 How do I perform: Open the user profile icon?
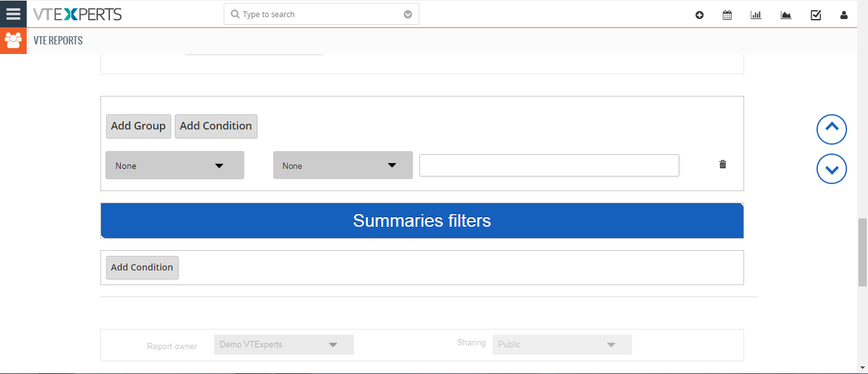coord(844,15)
